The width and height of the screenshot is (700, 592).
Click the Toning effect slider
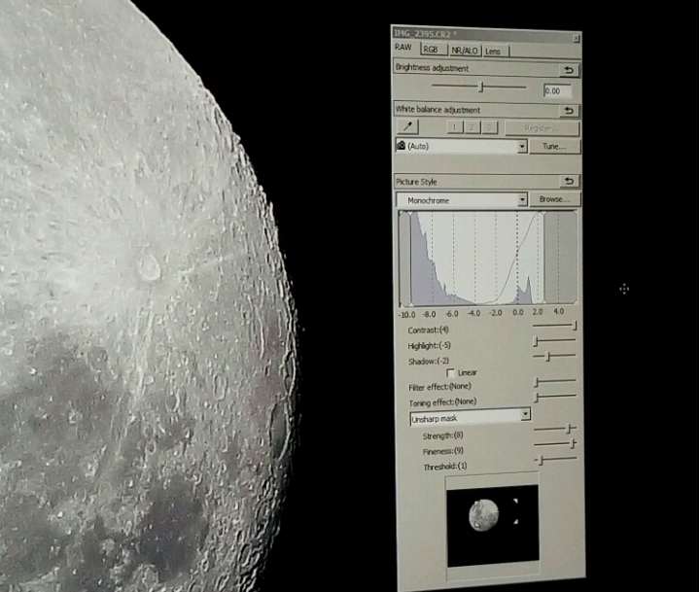[x=556, y=397]
